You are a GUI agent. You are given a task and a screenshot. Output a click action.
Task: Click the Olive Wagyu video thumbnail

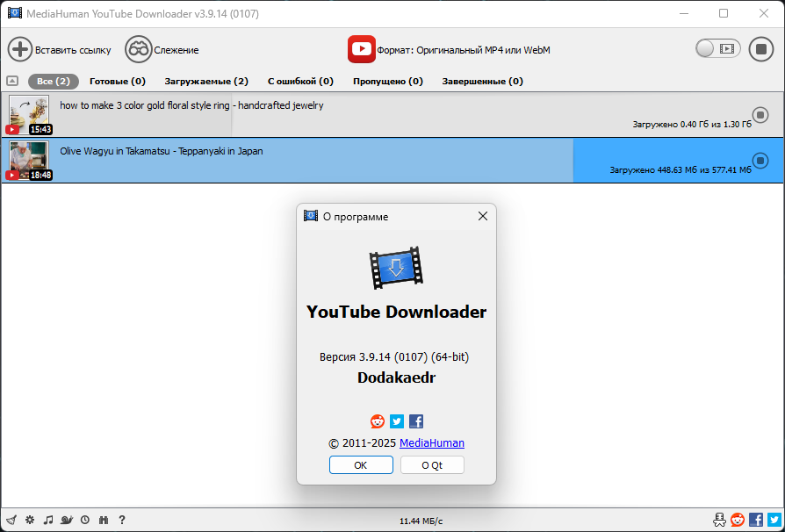coord(29,160)
